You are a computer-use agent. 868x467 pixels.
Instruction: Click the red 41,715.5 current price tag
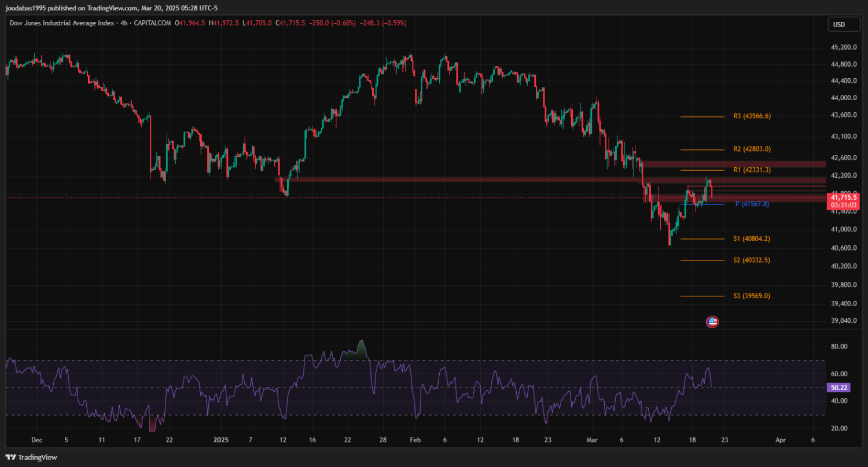pyautogui.click(x=843, y=197)
